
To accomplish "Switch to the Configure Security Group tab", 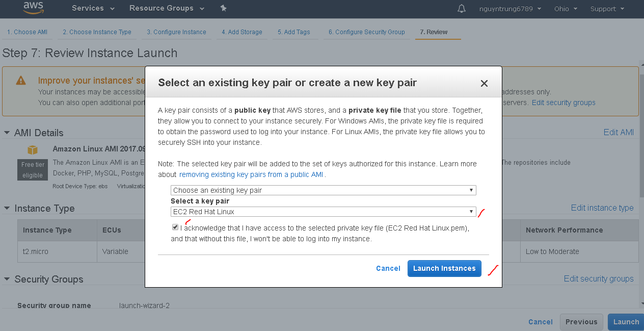I will tap(366, 32).
